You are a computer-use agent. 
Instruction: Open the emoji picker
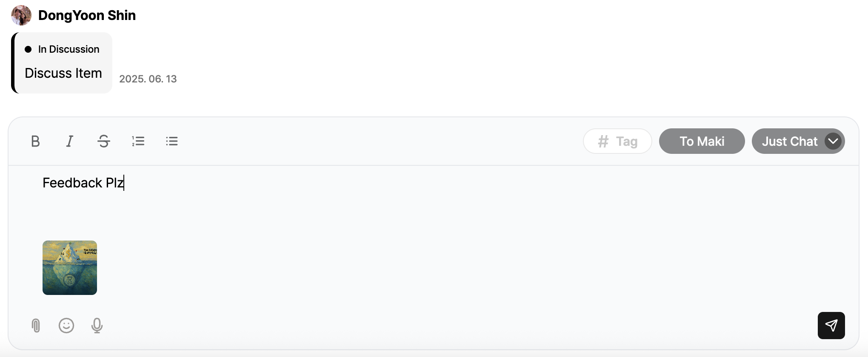66,326
